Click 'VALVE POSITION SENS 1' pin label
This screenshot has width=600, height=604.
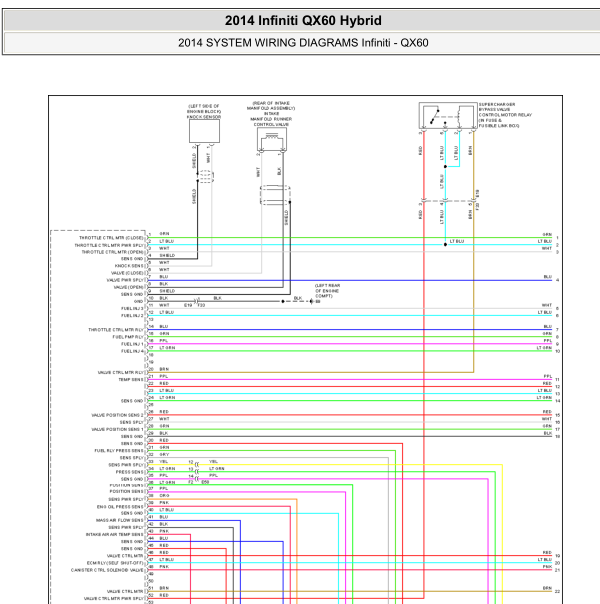click(117, 430)
